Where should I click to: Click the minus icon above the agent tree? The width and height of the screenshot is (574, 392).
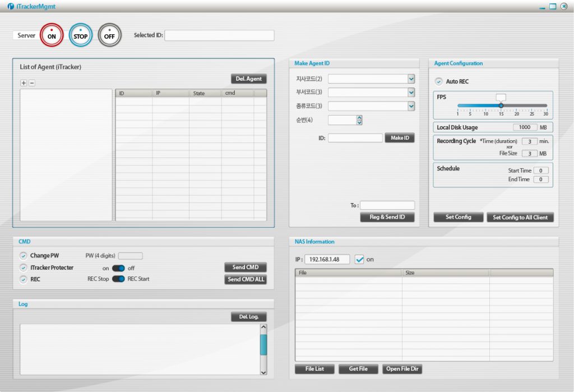click(31, 82)
